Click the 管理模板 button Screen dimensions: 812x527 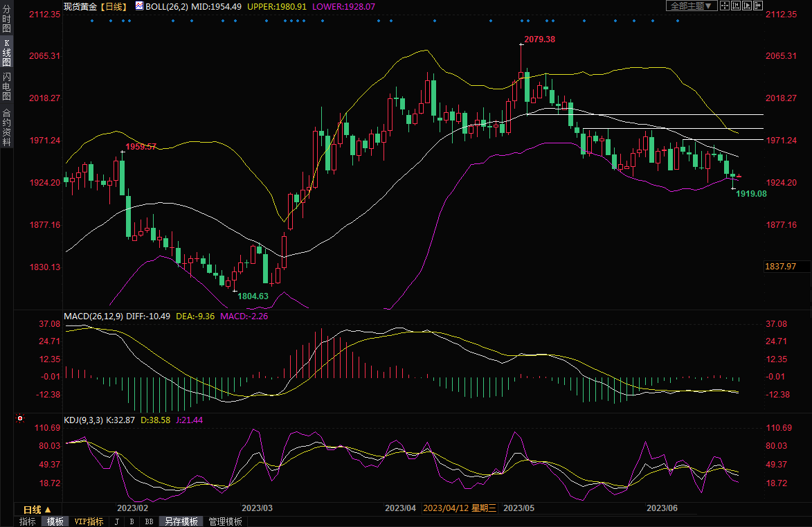[226, 521]
